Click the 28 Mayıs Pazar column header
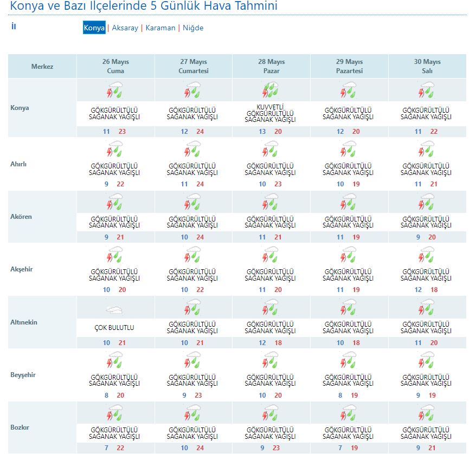The width and height of the screenshot is (476, 454). pos(271,66)
